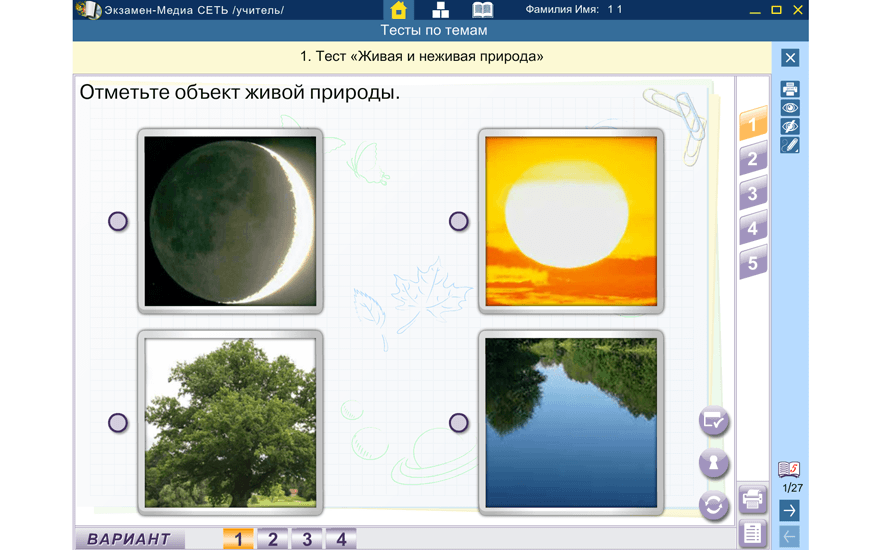Go to the home screen icon
The height and width of the screenshot is (550, 880).
(398, 10)
